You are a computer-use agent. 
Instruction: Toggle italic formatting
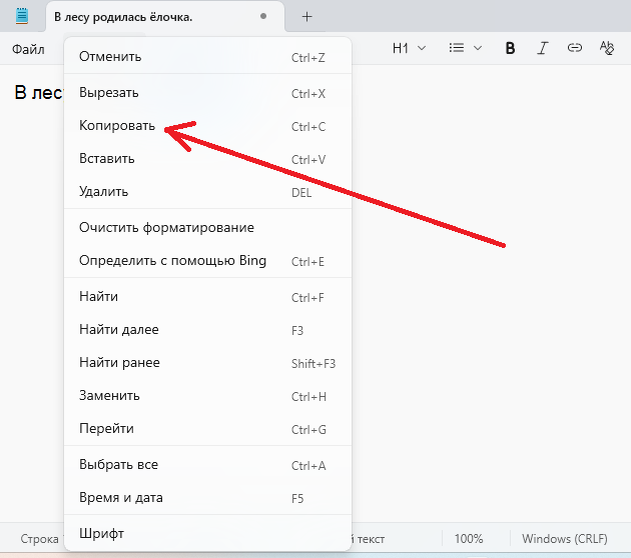coord(542,48)
